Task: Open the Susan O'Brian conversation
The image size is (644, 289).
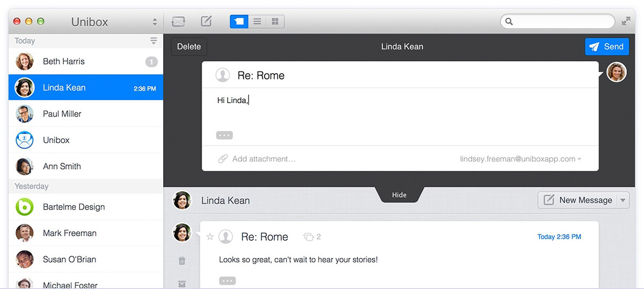Action: (86, 259)
